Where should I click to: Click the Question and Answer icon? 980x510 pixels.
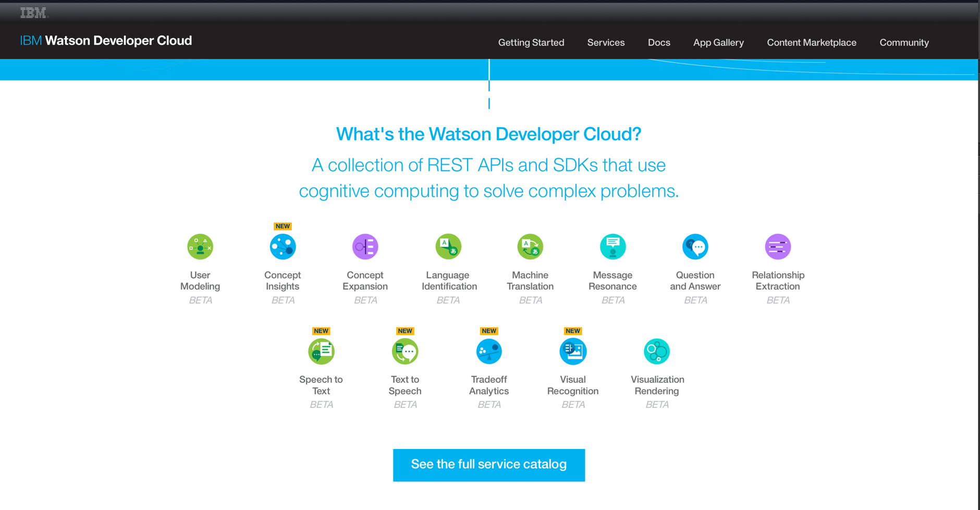tap(695, 246)
